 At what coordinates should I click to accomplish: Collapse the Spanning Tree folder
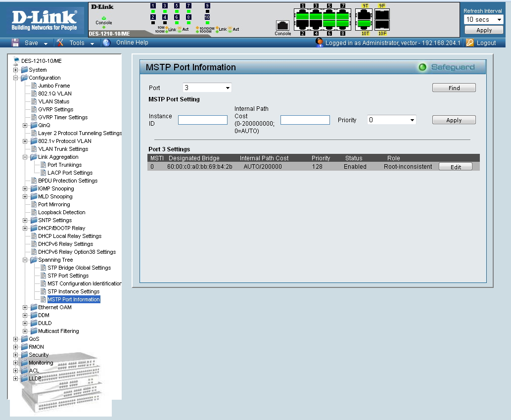click(25, 260)
